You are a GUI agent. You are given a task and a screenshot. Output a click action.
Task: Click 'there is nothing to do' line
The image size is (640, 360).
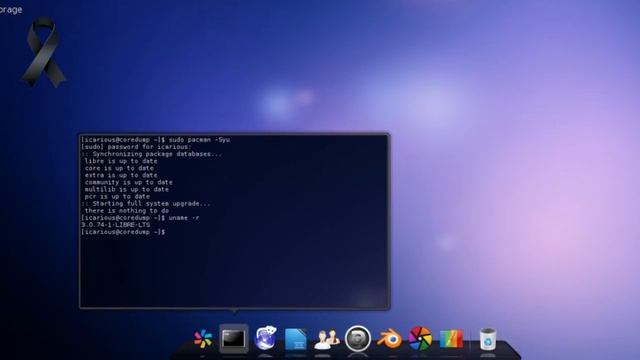point(127,211)
